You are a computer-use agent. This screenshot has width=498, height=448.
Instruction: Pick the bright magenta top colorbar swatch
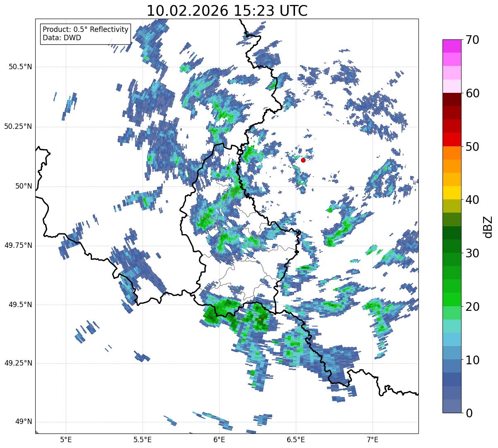[452, 46]
